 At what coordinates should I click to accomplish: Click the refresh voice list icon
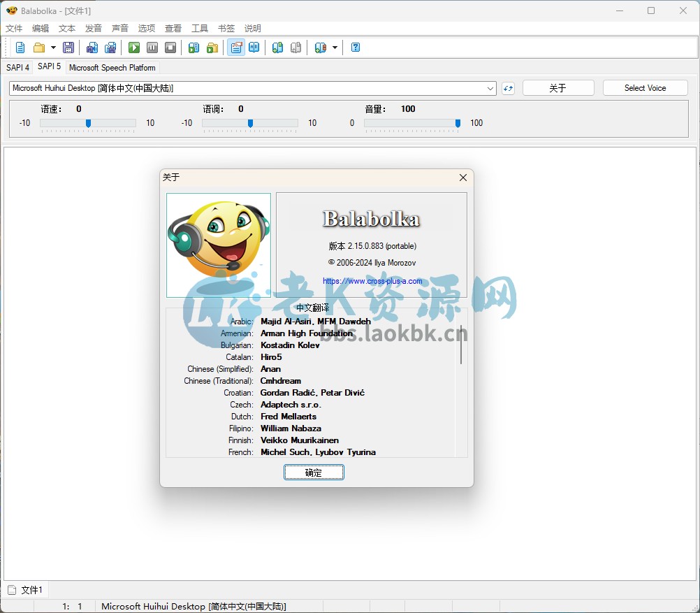[508, 89]
